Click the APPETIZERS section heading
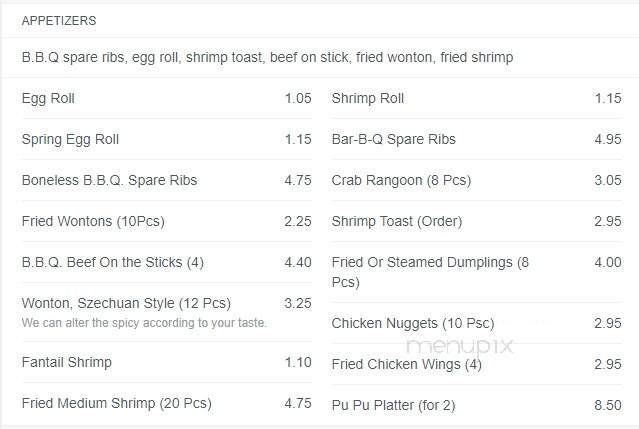Screen dimensions: 639x429 pyautogui.click(x=59, y=20)
